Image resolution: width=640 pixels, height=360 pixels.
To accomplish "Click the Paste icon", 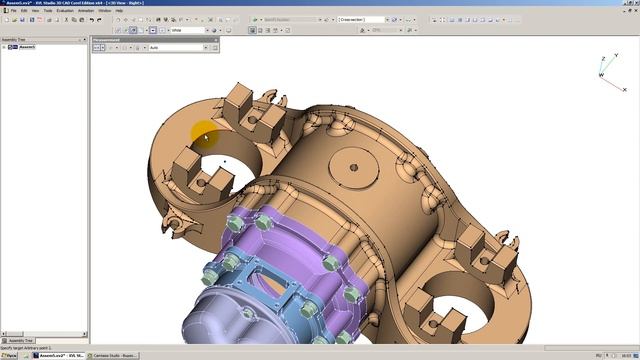I will click(x=82, y=20).
